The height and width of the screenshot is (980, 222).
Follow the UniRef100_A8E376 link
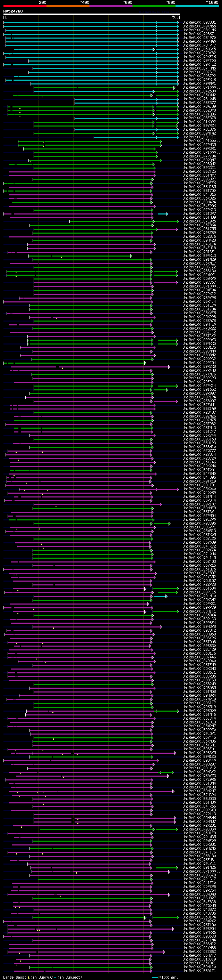(x=199, y=129)
